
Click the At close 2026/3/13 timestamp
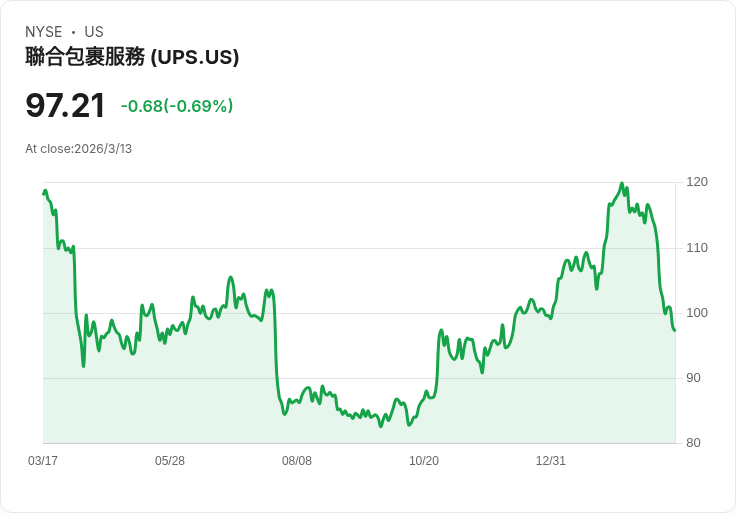tap(79, 149)
